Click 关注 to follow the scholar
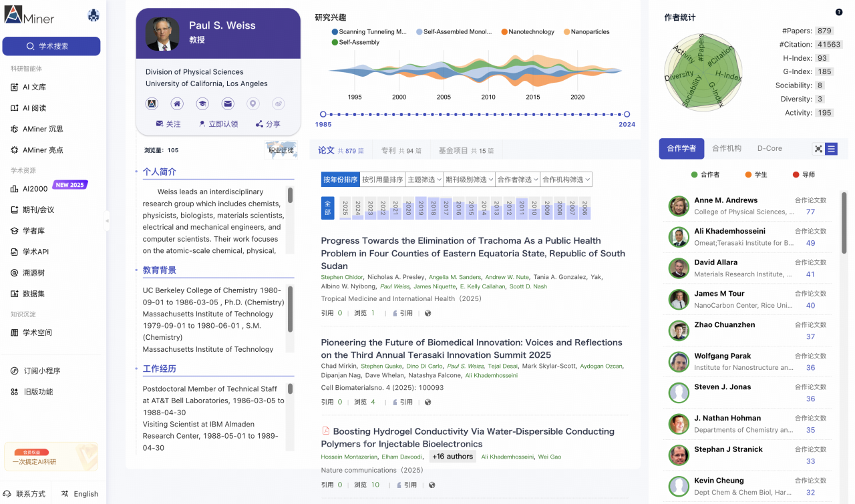Viewport: 855px width, 504px height. click(x=168, y=124)
